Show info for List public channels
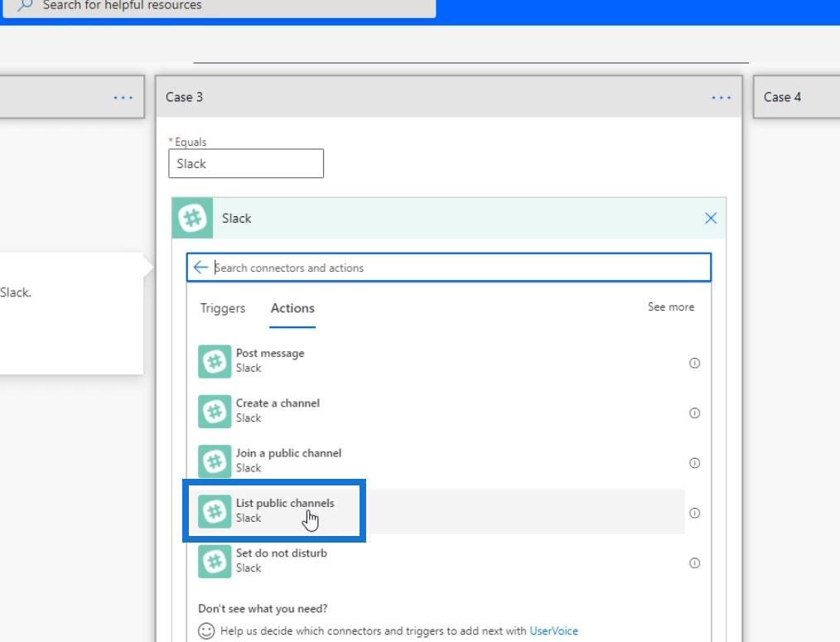This screenshot has height=642, width=840. tap(694, 513)
